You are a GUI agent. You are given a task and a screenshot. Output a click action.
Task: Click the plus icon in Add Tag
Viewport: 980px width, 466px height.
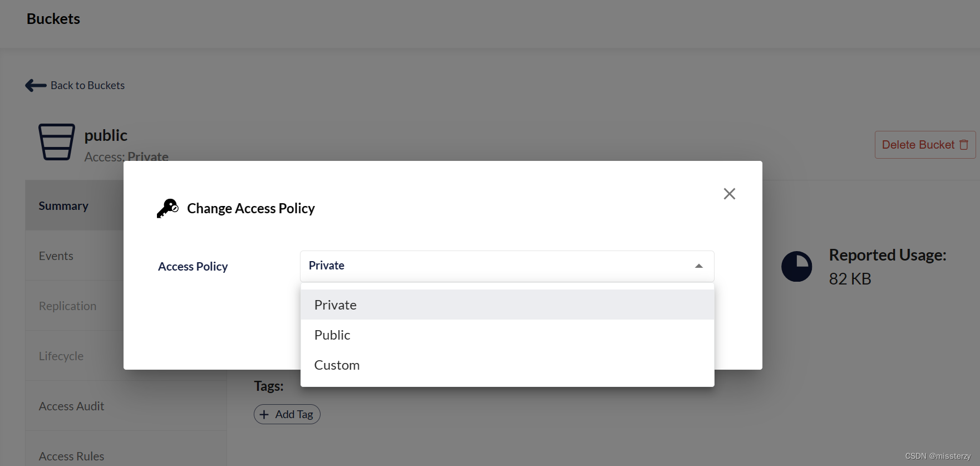pyautogui.click(x=264, y=414)
